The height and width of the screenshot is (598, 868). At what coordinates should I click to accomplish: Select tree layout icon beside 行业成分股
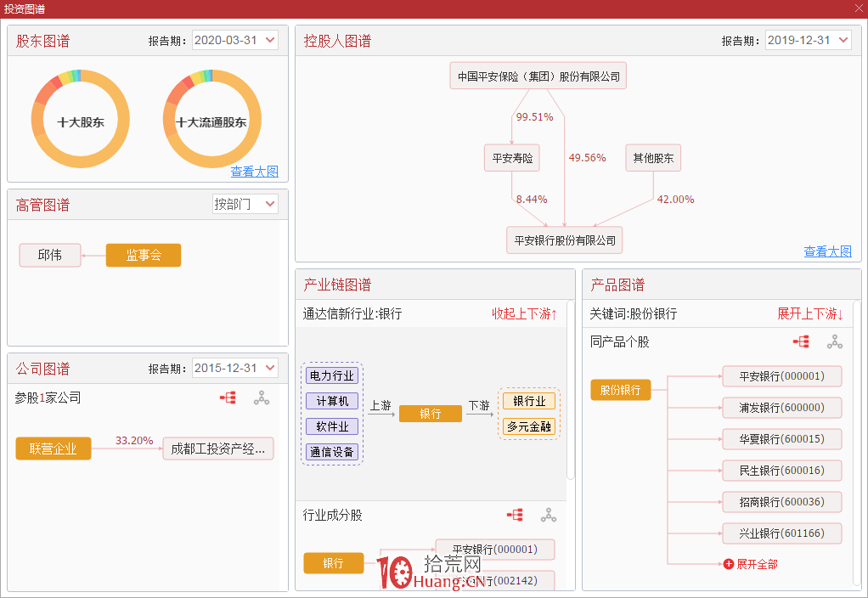point(515,515)
